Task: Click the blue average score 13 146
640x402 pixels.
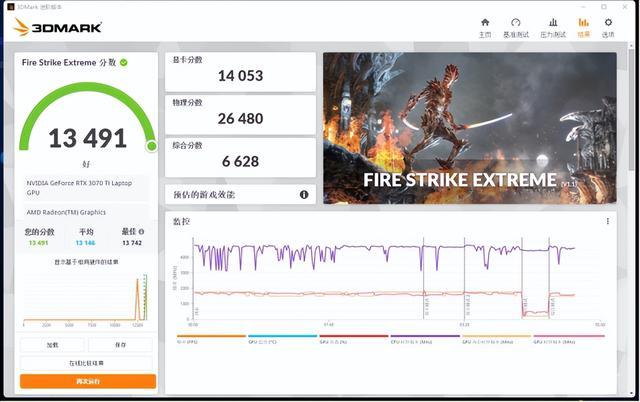Action: coord(85,243)
